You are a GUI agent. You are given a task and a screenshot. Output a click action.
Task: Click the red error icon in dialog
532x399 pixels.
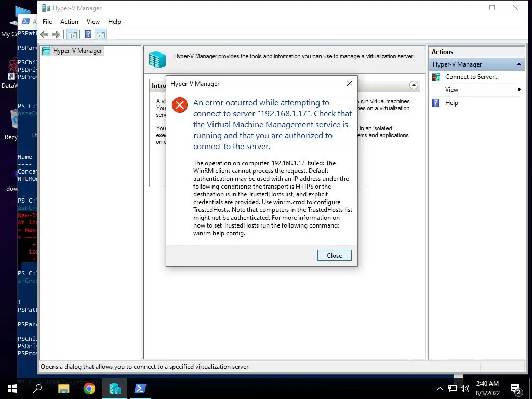coord(180,105)
